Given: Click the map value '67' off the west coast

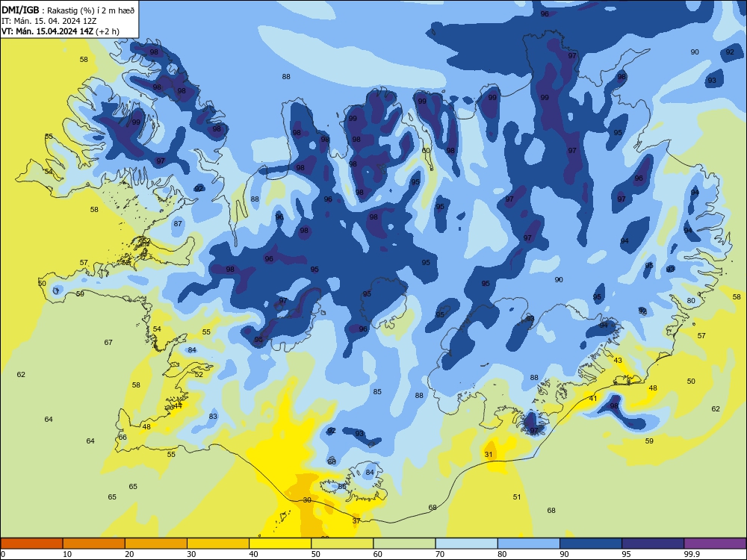Looking at the screenshot, I should [108, 343].
